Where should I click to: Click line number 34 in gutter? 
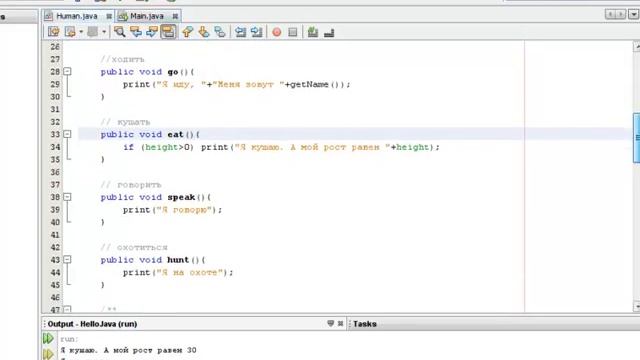[x=55, y=147]
